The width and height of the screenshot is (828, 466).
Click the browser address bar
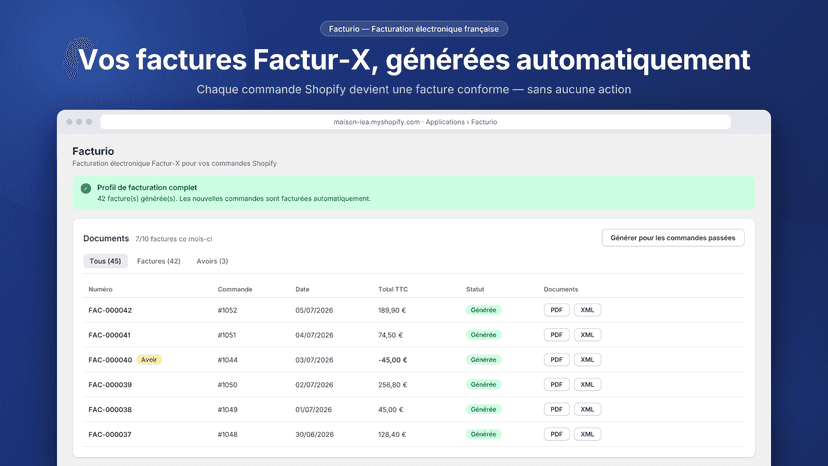tap(415, 122)
